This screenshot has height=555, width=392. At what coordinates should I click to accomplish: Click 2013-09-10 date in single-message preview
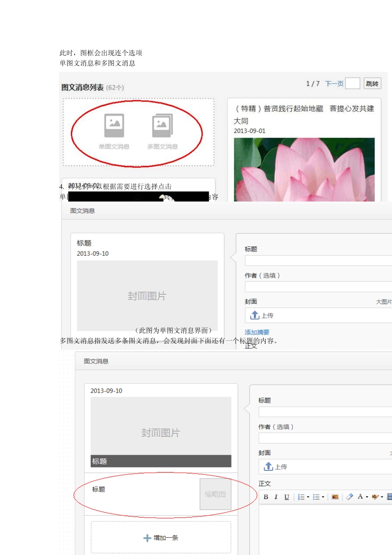point(93,254)
